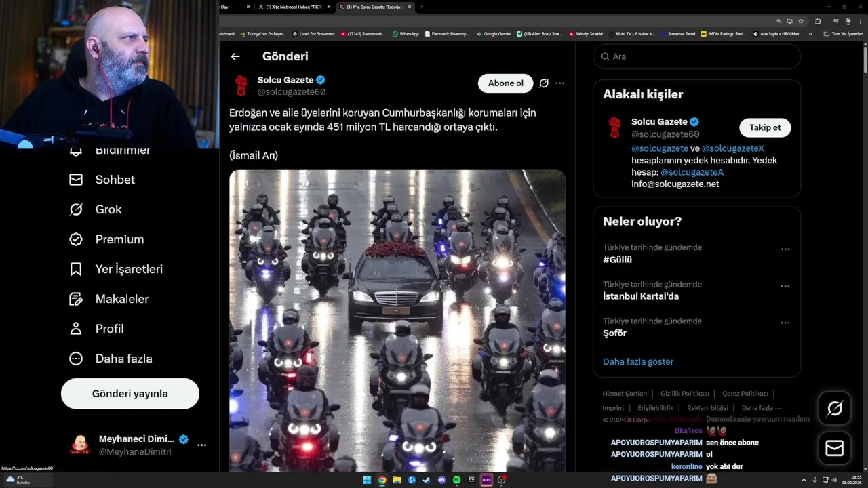Open options for the İstanbul Kartal'da trend
The width and height of the screenshot is (868, 488).
click(785, 286)
